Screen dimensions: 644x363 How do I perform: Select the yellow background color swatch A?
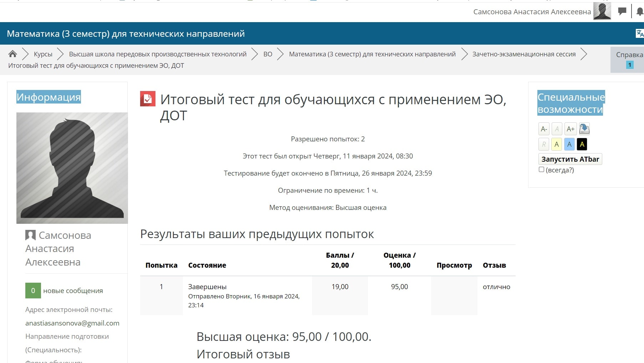[x=557, y=144]
